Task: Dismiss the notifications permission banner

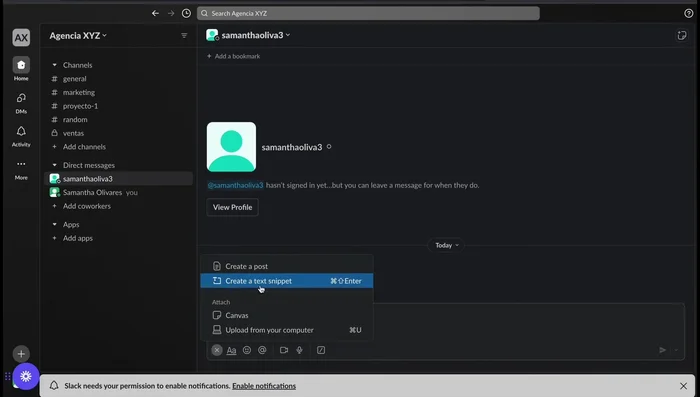Action: tap(683, 386)
